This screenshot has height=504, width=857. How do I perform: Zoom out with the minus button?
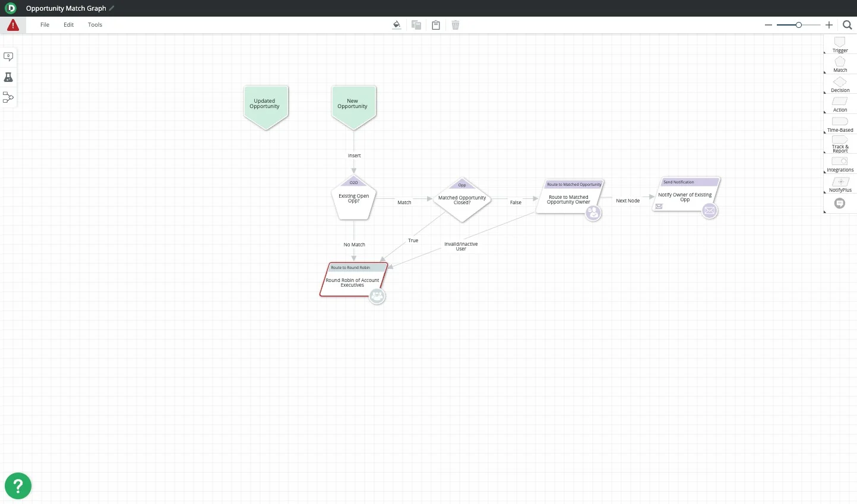[x=769, y=25]
